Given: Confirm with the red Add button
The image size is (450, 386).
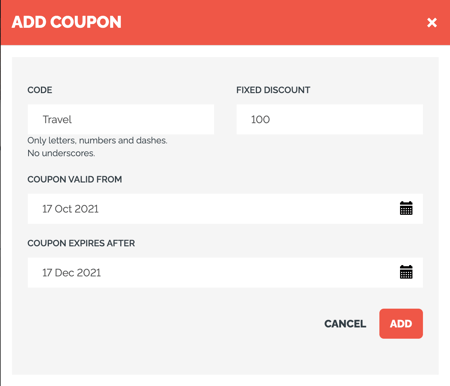Looking at the screenshot, I should pyautogui.click(x=401, y=324).
